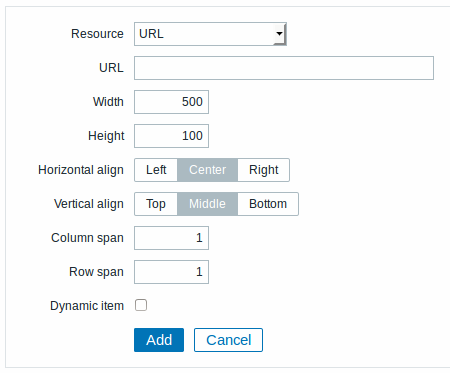Select Middle vertical alignment
450x373 pixels.
tap(208, 204)
